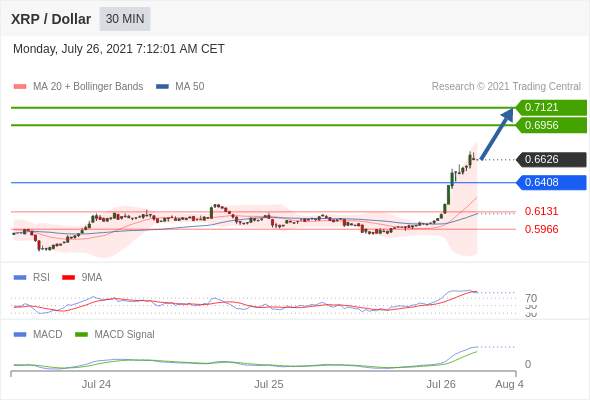Click the RSI legend label
The image size is (590, 400).
tap(41, 278)
